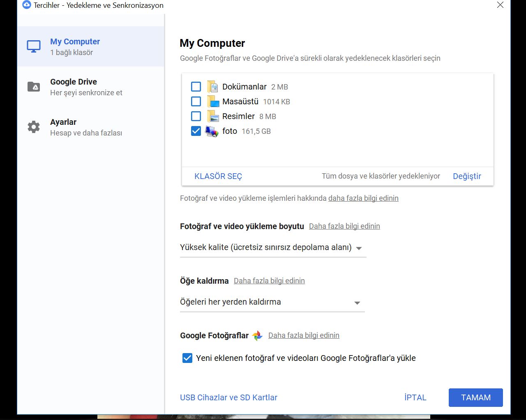Click 'Tüm dosya ve klasörler yedekleniyor' text
Screen dimensions: 526x420
pyautogui.click(x=381, y=176)
